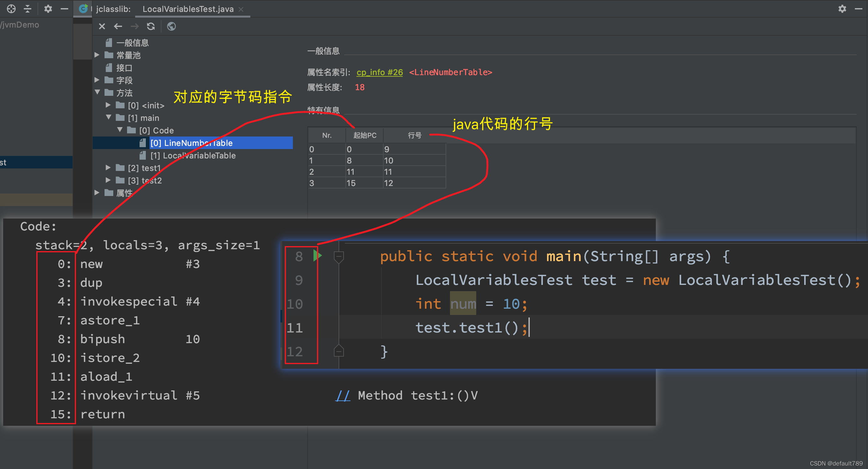
Task: Click the back arrow in jclasslib toolbar
Action: (x=118, y=26)
